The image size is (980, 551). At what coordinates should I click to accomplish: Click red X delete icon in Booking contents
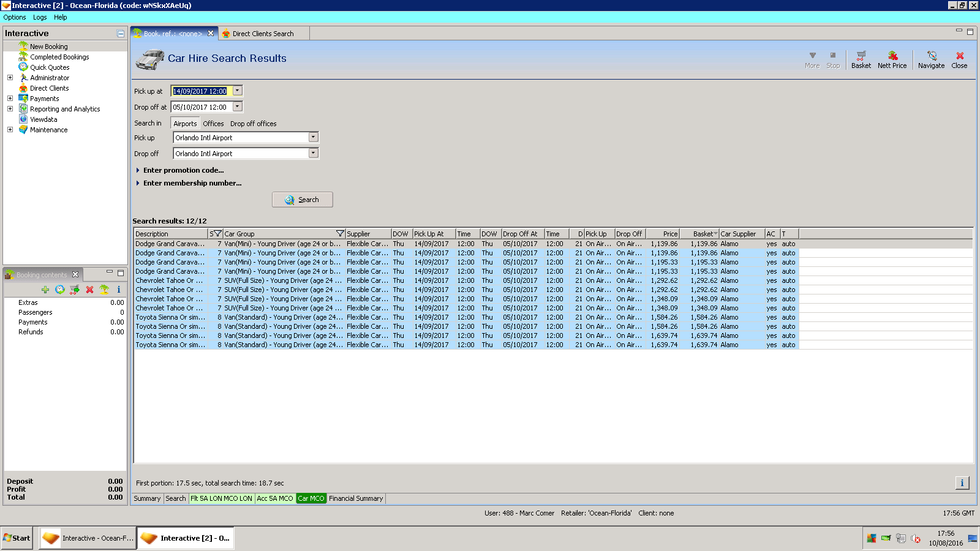[89, 290]
